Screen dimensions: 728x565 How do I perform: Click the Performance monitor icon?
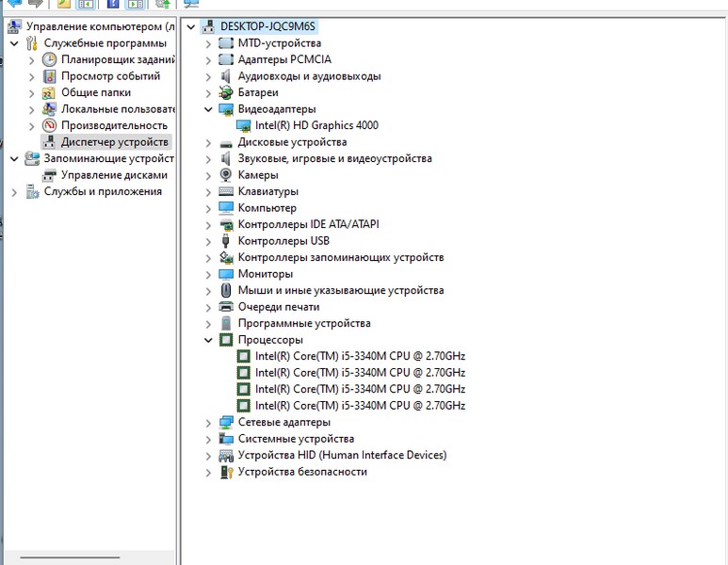(50, 125)
